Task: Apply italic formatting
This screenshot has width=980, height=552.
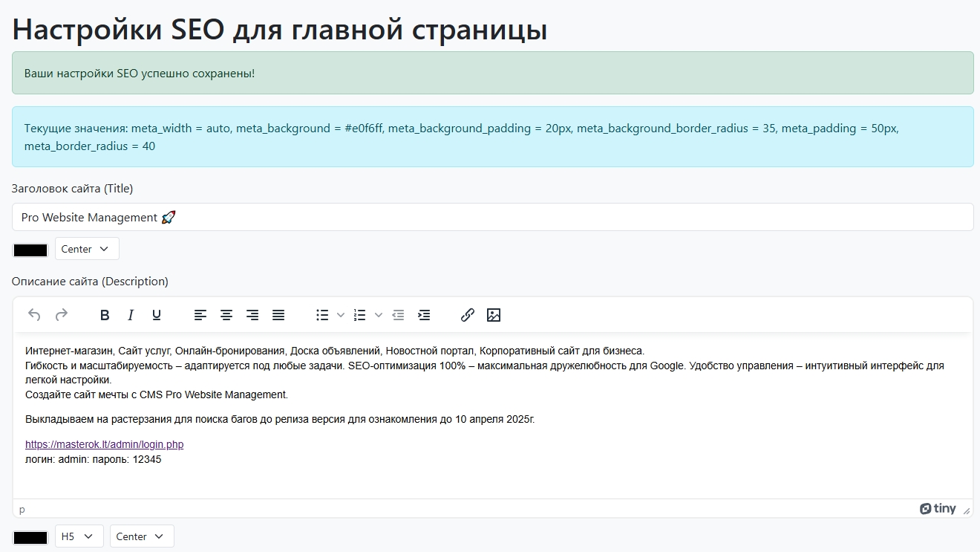Action: pos(131,315)
